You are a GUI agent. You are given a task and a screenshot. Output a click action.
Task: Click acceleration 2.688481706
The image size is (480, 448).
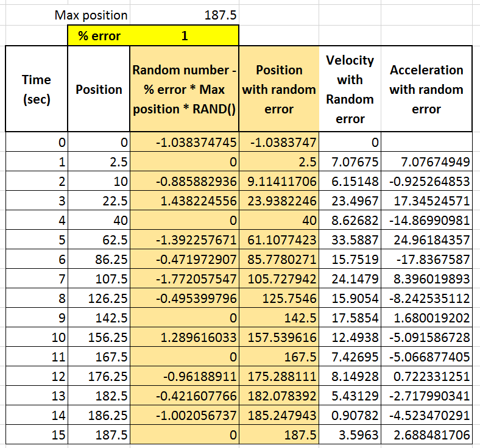tap(426, 435)
